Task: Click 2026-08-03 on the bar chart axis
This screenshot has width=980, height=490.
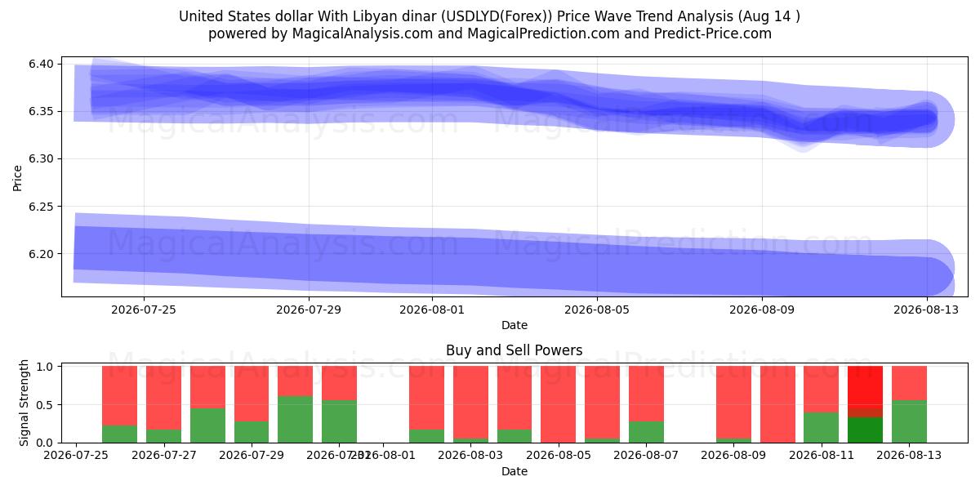Action: (x=471, y=456)
